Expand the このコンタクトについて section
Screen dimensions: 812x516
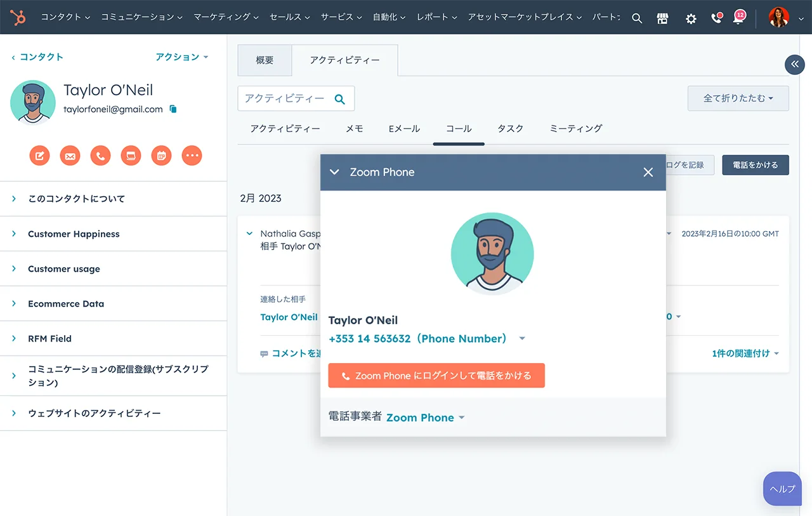[x=114, y=199]
